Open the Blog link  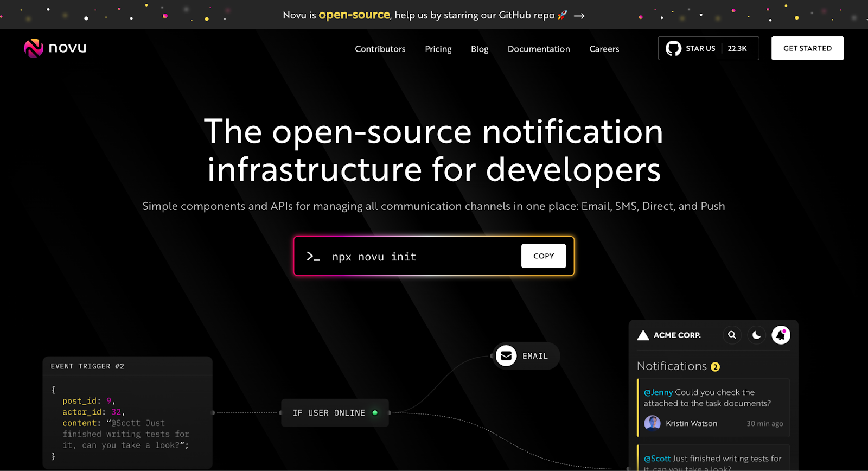(x=480, y=49)
